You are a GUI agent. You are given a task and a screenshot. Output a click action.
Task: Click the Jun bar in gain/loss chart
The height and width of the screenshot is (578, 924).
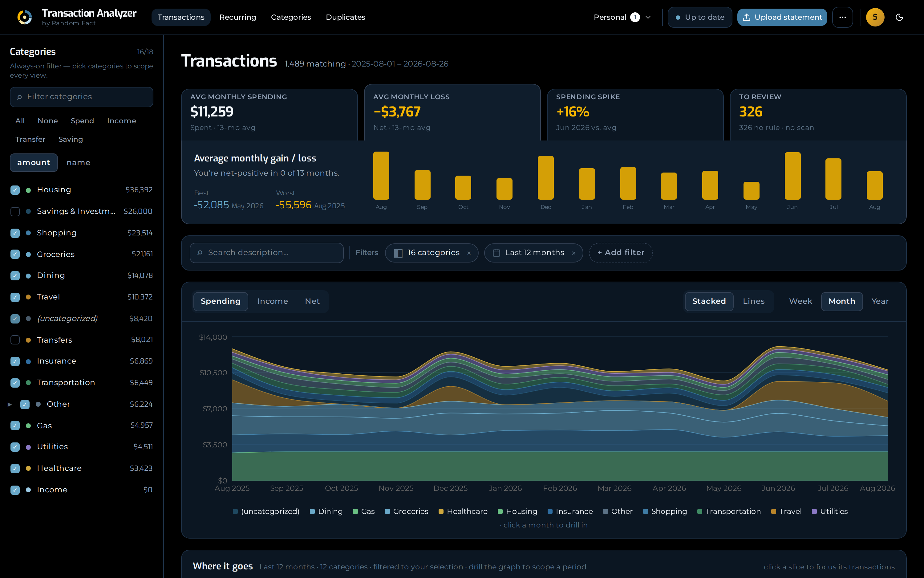[x=792, y=176]
